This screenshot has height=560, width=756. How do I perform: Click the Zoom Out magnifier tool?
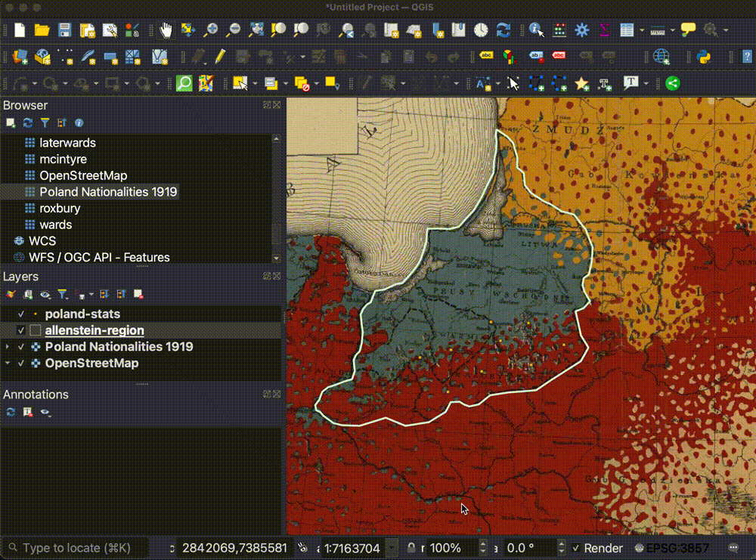[x=234, y=30]
